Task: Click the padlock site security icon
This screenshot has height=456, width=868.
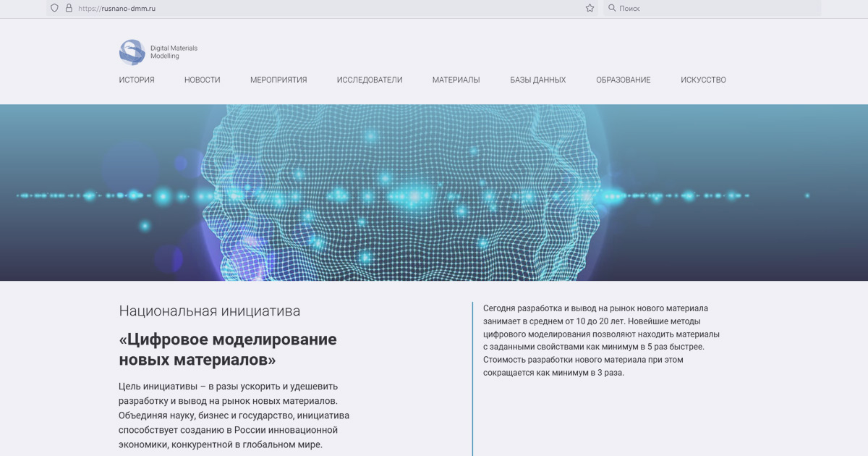Action: (69, 8)
